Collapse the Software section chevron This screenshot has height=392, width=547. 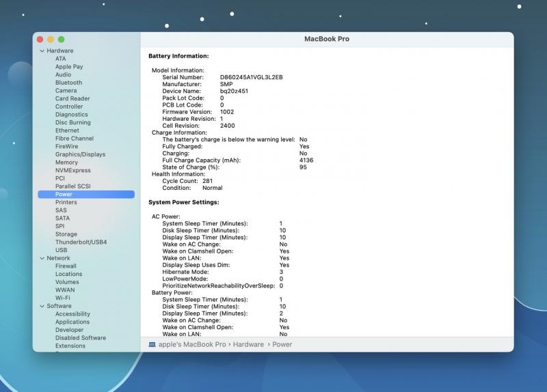coord(42,306)
